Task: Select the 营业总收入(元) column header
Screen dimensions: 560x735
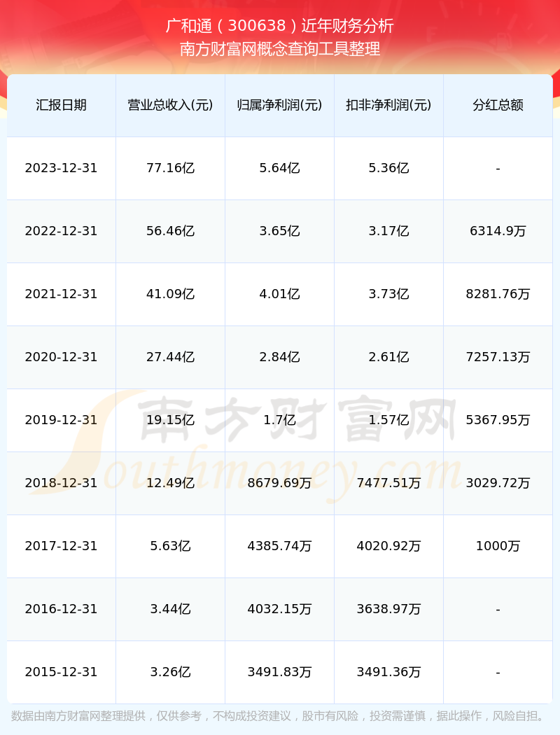Action: point(171,105)
